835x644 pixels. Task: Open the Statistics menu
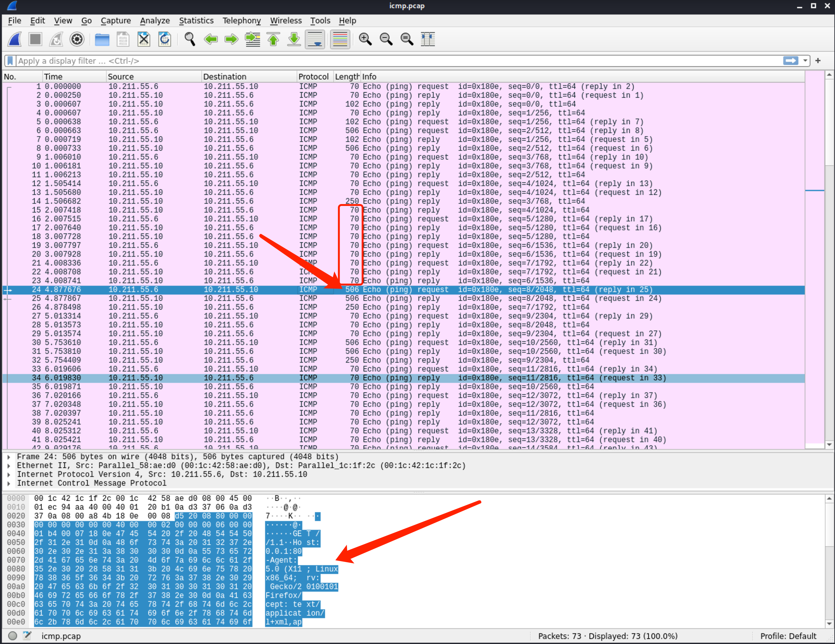[x=196, y=20]
